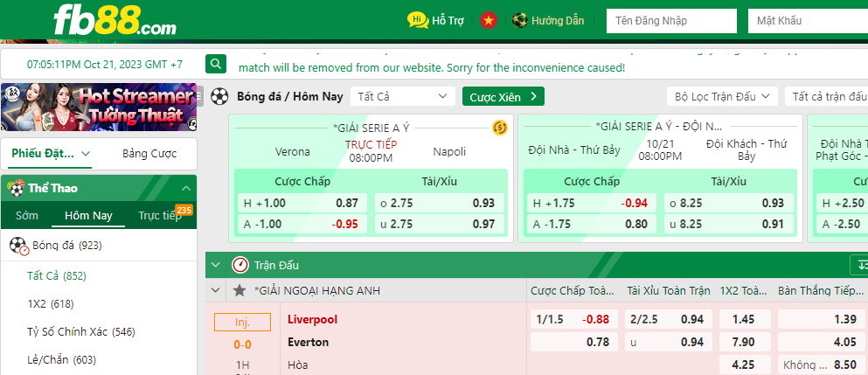Click the Everton team name
The width and height of the screenshot is (868, 375).
[308, 342]
